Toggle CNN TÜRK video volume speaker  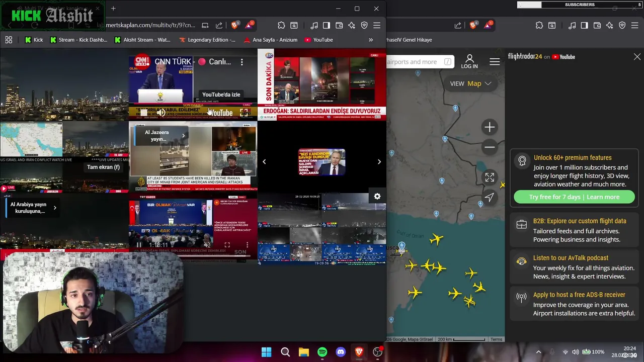coord(160,113)
